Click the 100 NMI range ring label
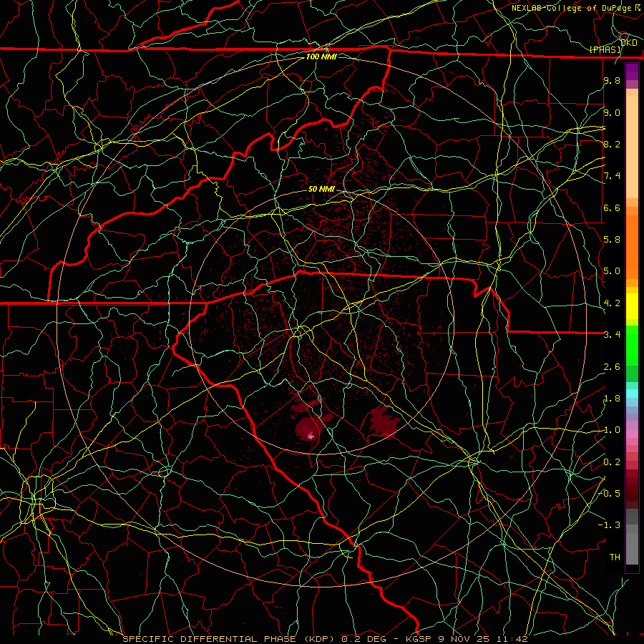Screen dimensions: 644x644 (321, 57)
